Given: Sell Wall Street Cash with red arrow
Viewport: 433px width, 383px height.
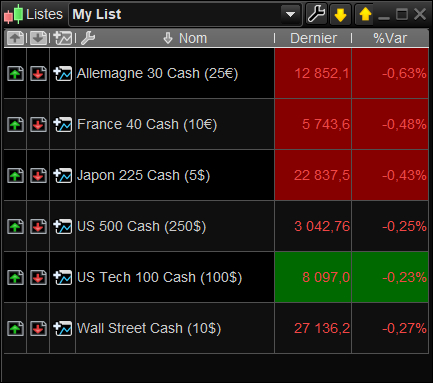Looking at the screenshot, I should click(39, 329).
